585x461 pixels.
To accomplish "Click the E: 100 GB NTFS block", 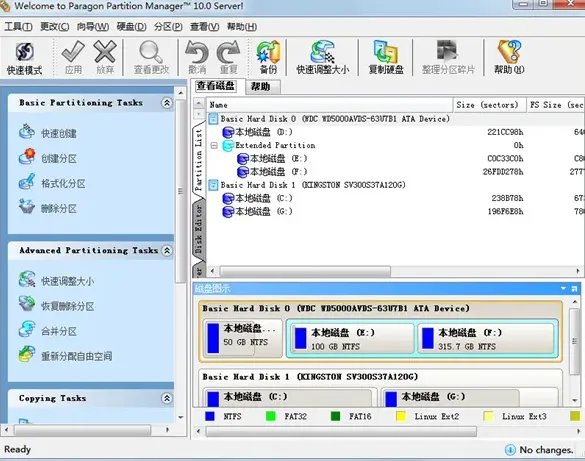I will [x=352, y=339].
